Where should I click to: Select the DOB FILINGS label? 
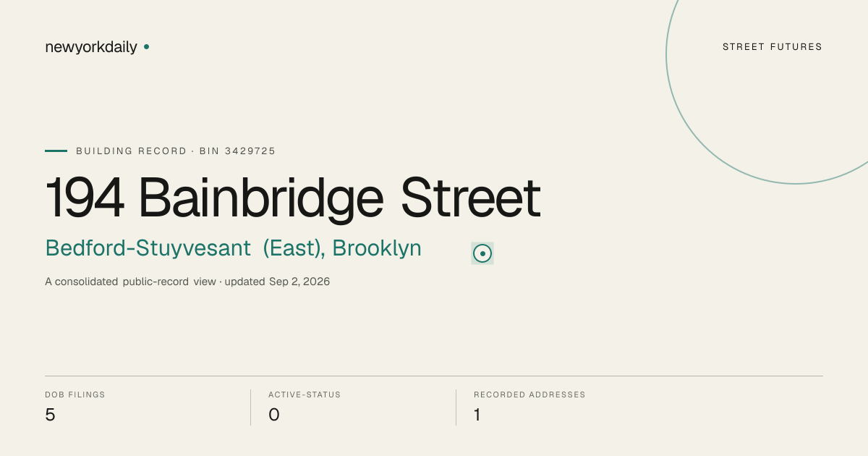[x=75, y=395]
